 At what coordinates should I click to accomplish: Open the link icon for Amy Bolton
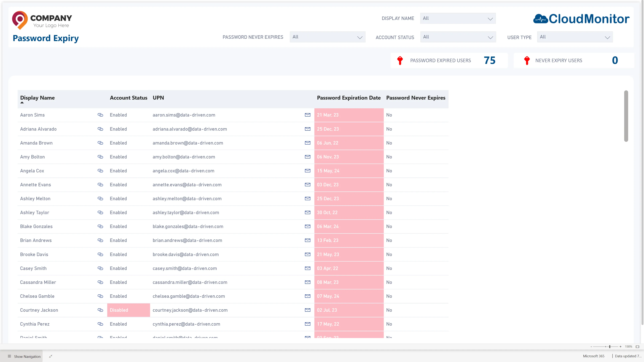[100, 157]
